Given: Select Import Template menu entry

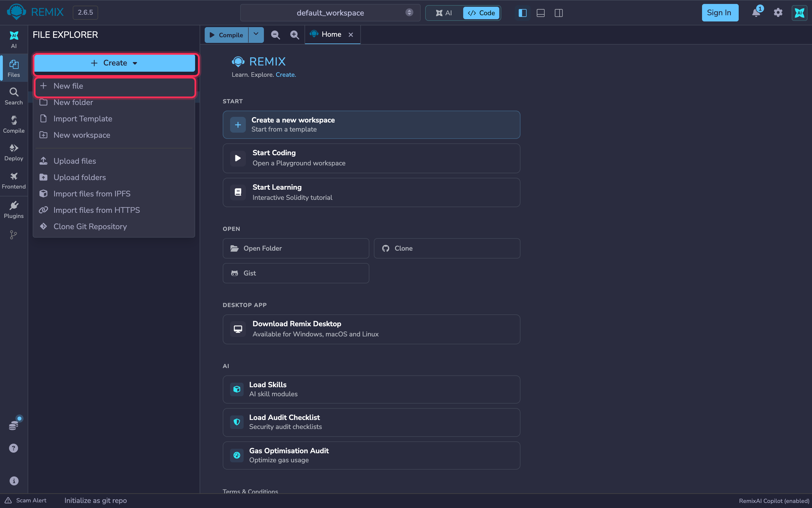Looking at the screenshot, I should pos(114,119).
